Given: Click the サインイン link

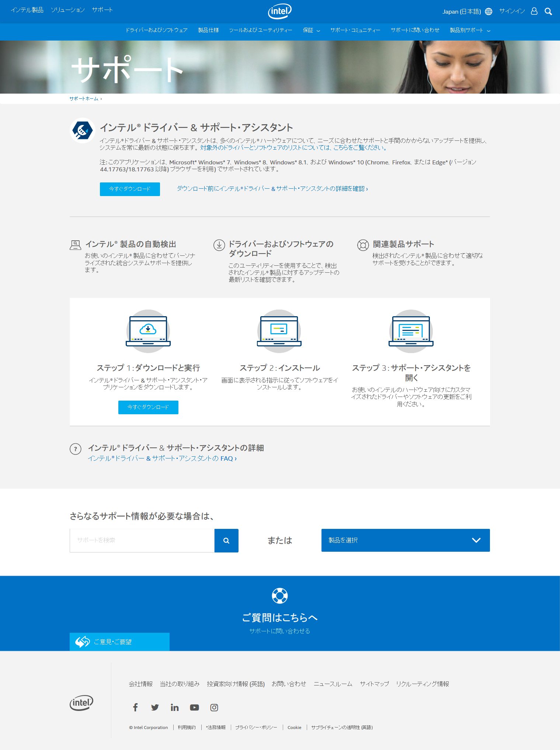Looking at the screenshot, I should (512, 11).
